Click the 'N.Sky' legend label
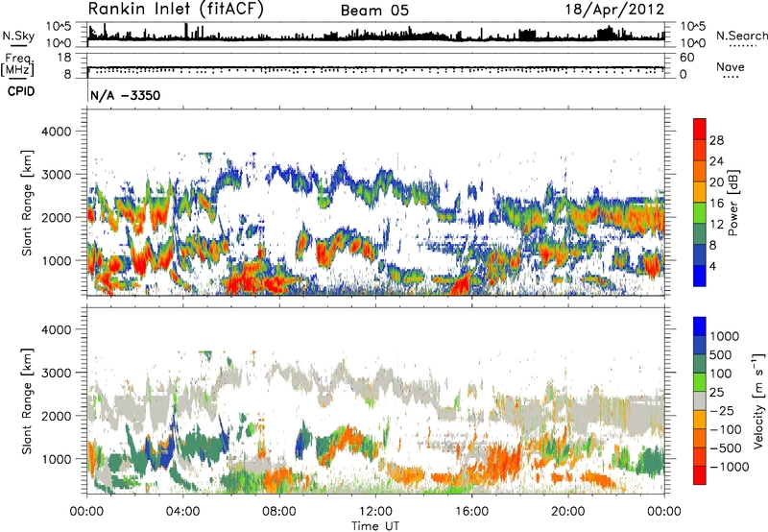Screen dimensions: 768x532 (18, 36)
